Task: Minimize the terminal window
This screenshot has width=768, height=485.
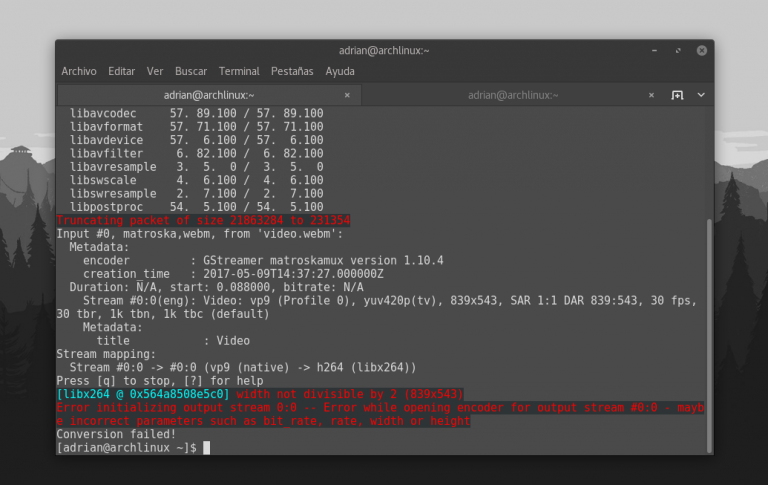Action: coord(653,50)
